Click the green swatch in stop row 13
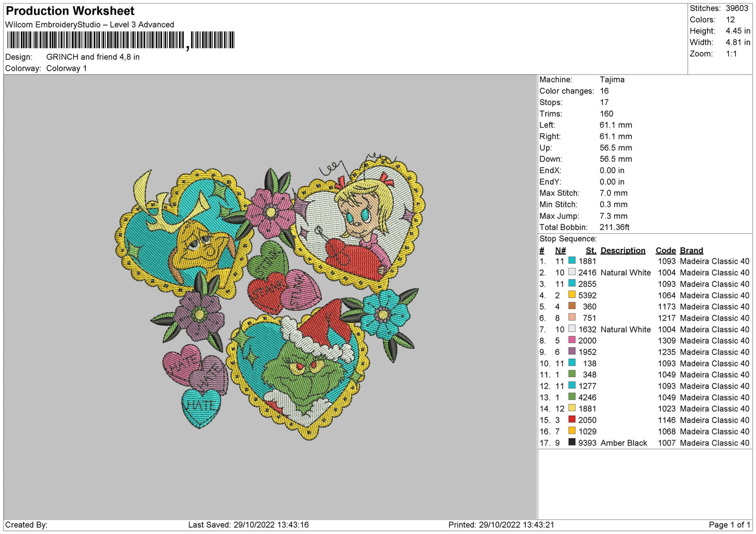 coord(572,397)
